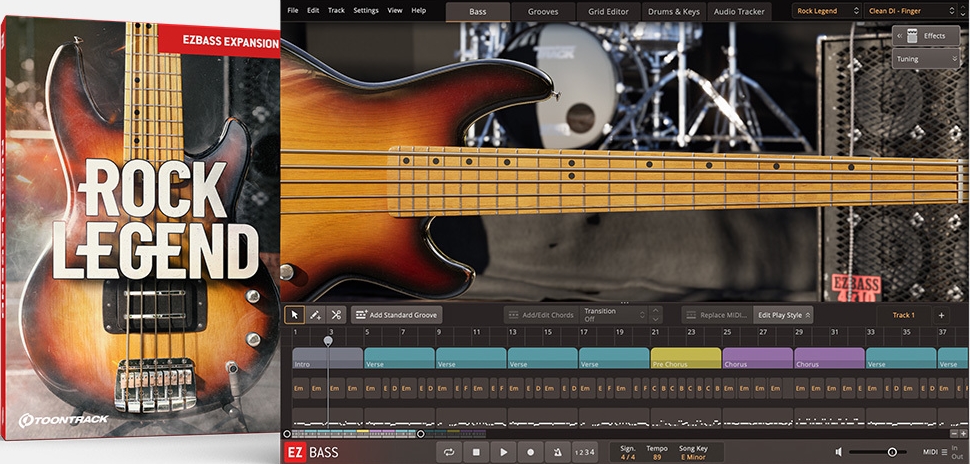Start playback with Play button
970x464 pixels.
tap(504, 452)
